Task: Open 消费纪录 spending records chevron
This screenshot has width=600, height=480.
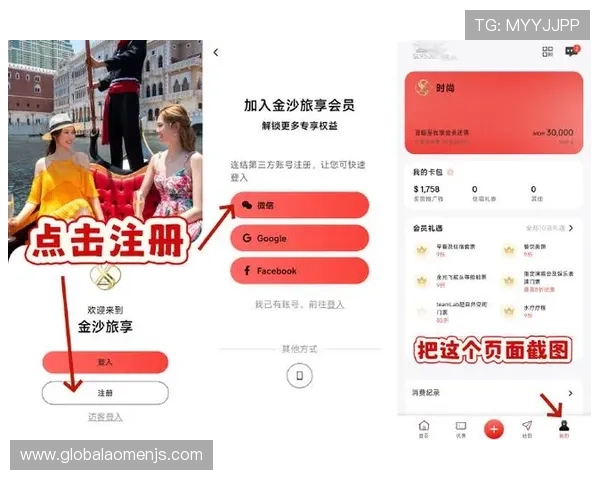Action: click(571, 393)
